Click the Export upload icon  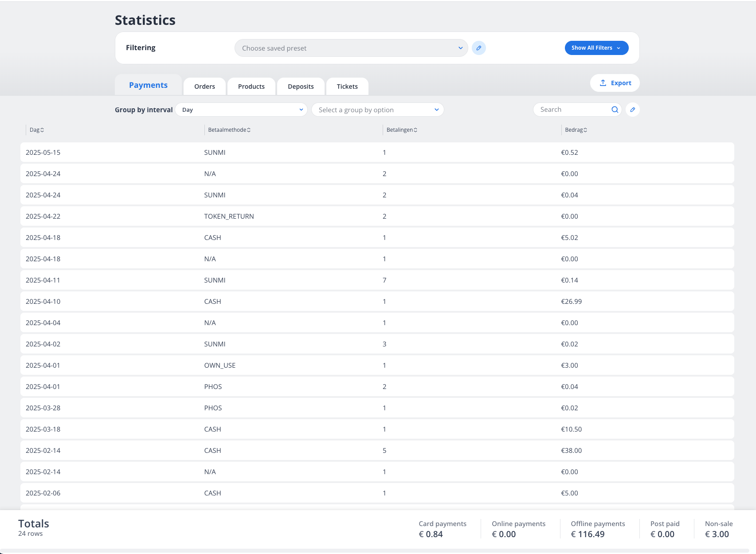coord(603,83)
